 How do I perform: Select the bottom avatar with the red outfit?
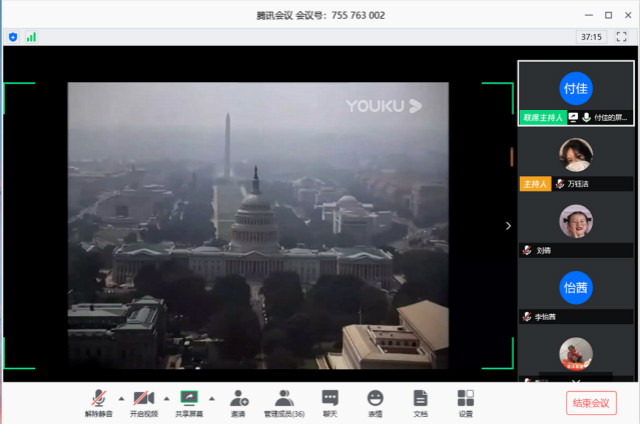point(576,354)
